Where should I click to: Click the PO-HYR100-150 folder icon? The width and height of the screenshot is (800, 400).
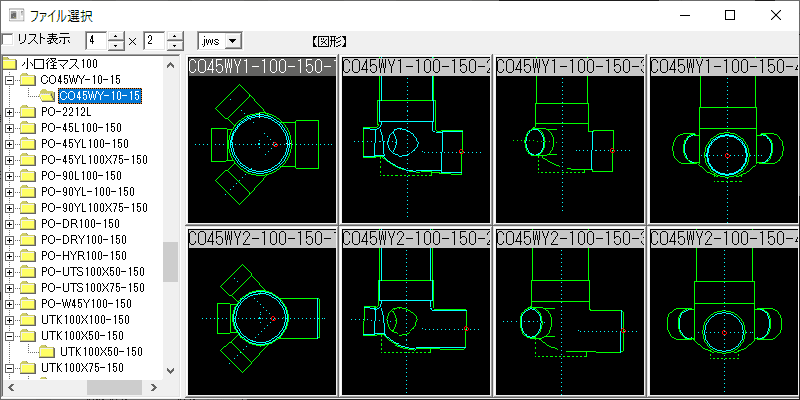(28, 256)
